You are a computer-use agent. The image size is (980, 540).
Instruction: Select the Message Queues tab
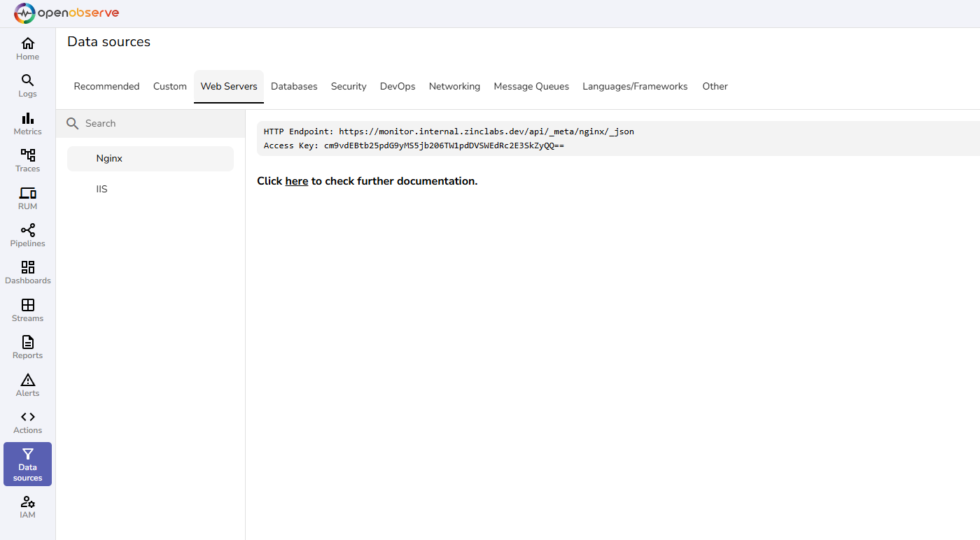pyautogui.click(x=531, y=87)
